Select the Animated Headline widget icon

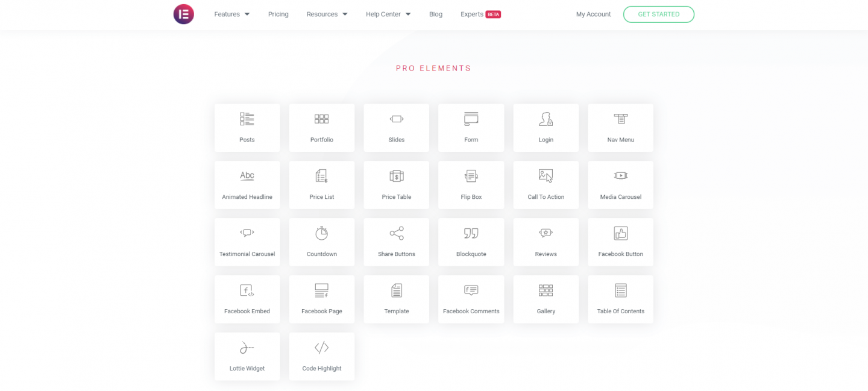point(247,176)
